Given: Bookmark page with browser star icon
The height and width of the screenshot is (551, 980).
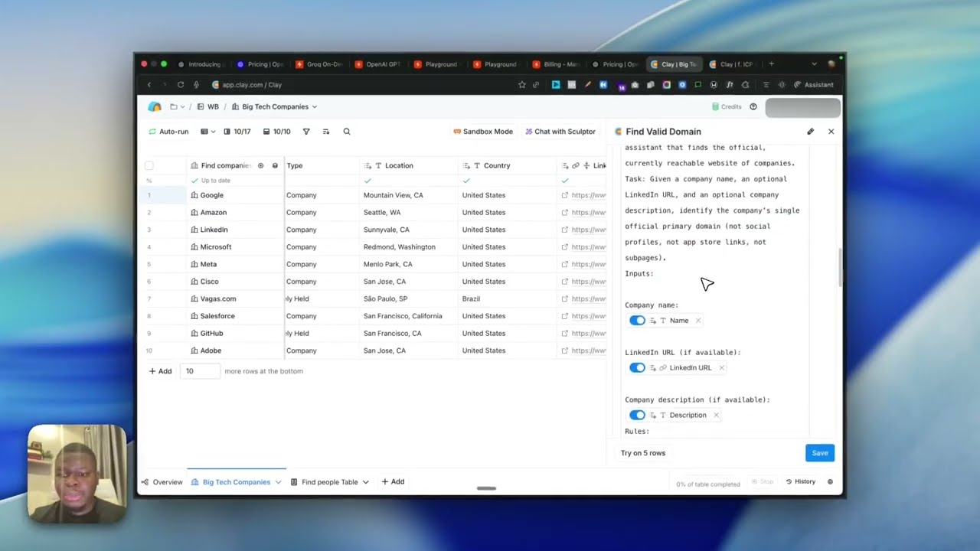Looking at the screenshot, I should [x=522, y=85].
